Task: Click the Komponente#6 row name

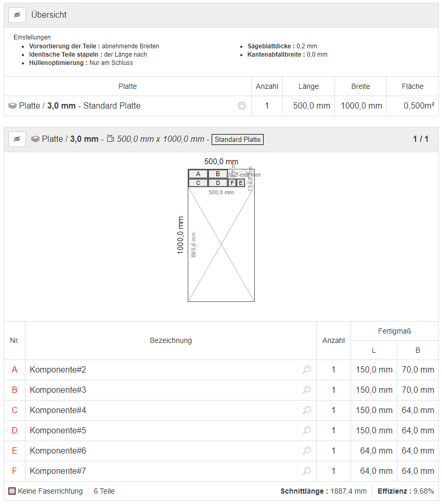Action: pos(58,451)
